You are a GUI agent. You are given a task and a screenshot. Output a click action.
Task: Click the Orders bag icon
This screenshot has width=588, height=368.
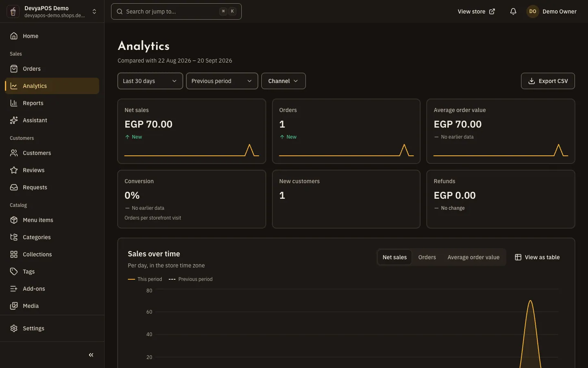click(x=14, y=69)
